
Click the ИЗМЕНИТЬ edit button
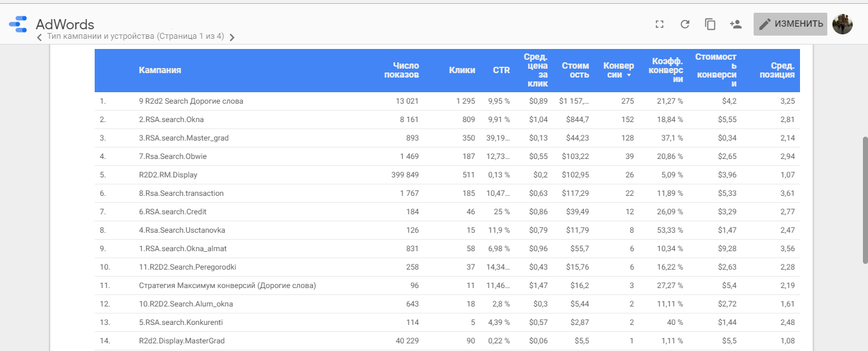(x=790, y=24)
